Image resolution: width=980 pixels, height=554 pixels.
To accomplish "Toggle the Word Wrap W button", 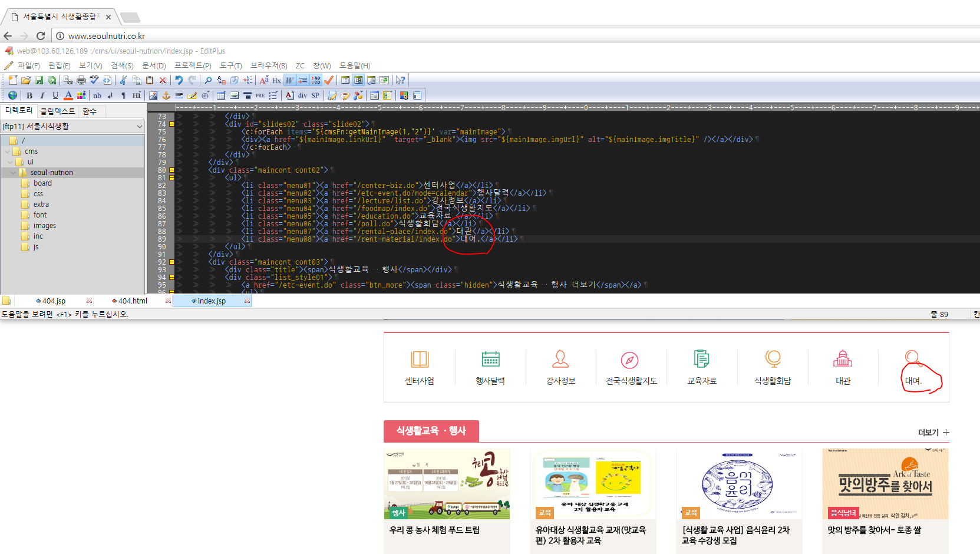I will click(290, 80).
